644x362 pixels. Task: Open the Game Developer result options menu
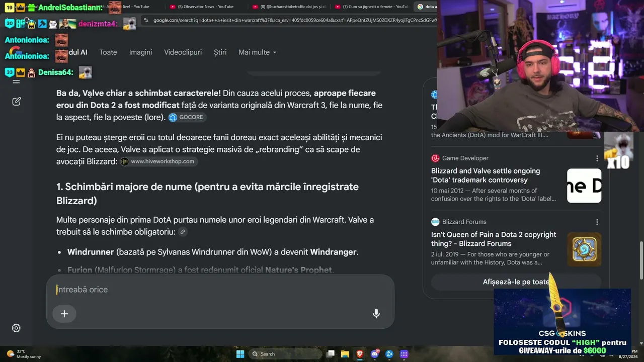[597, 158]
